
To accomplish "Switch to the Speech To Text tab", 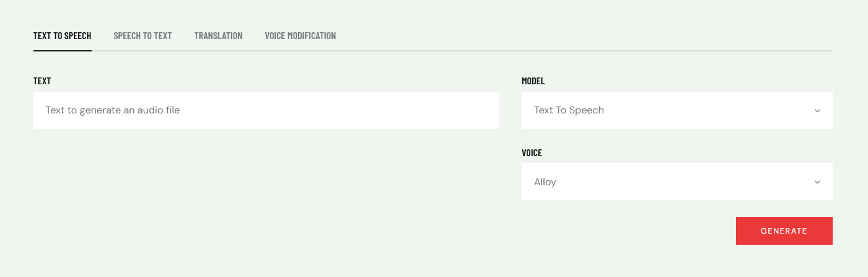I will point(142,36).
